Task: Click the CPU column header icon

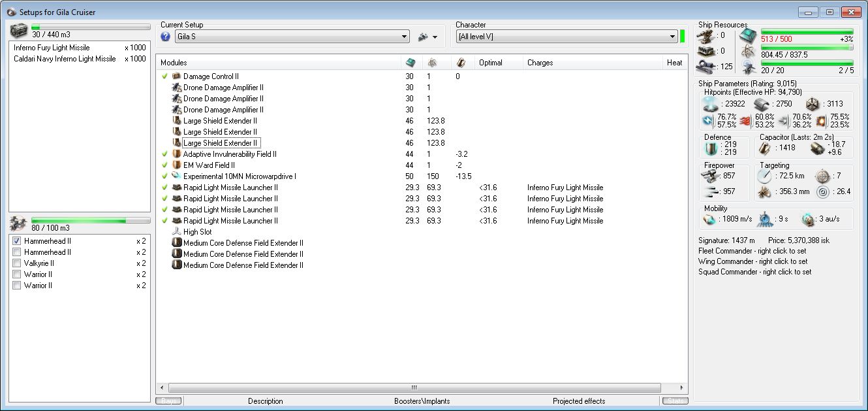Action: [x=410, y=63]
